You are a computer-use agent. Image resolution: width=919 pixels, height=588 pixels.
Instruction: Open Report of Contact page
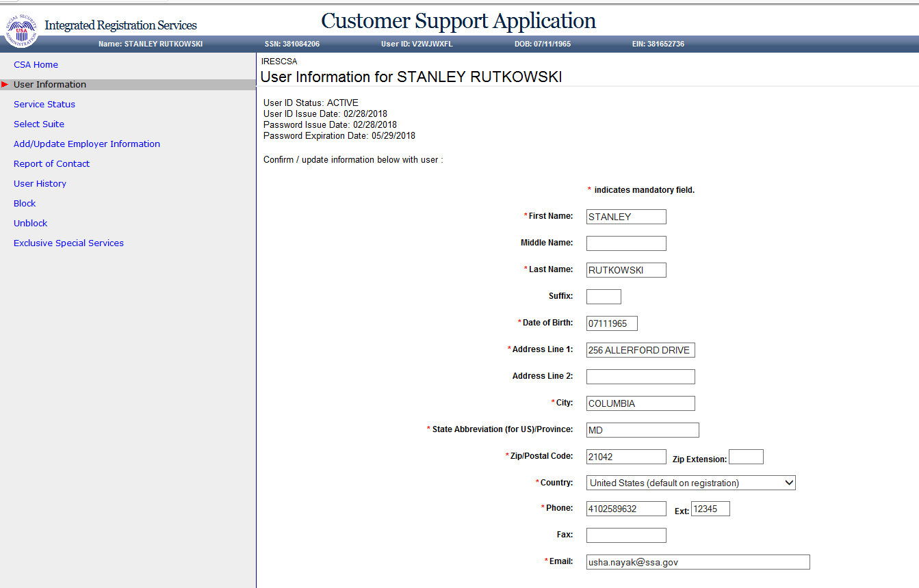tap(52, 164)
